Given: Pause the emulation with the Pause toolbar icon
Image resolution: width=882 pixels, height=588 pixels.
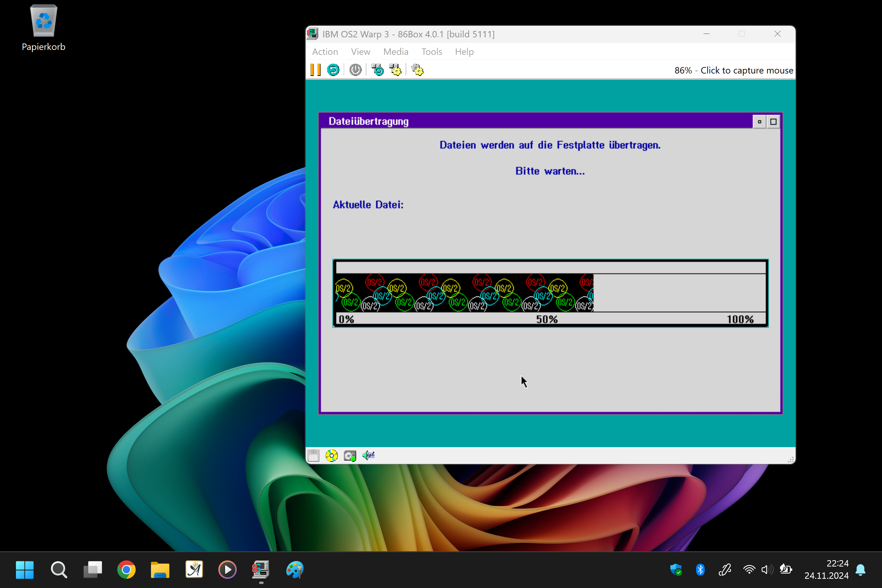Looking at the screenshot, I should [x=315, y=70].
